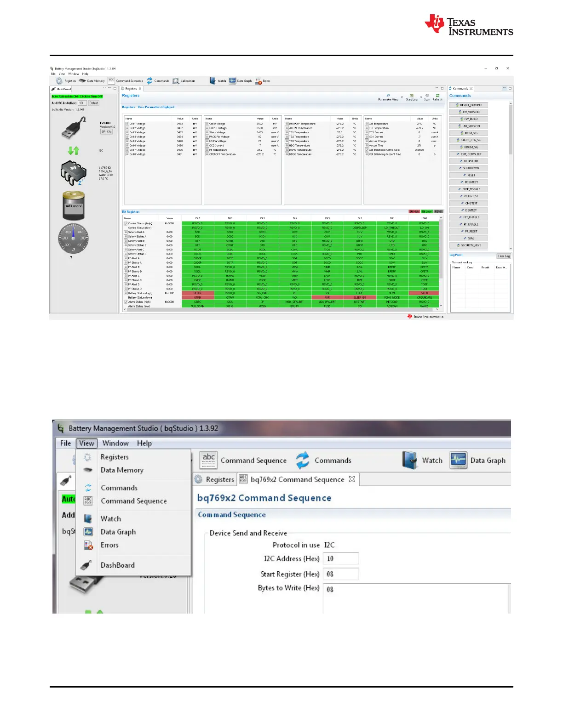Screen dimensions: 563x728
Task: Click the Bit Low green legend swatch
Action: coord(427,212)
